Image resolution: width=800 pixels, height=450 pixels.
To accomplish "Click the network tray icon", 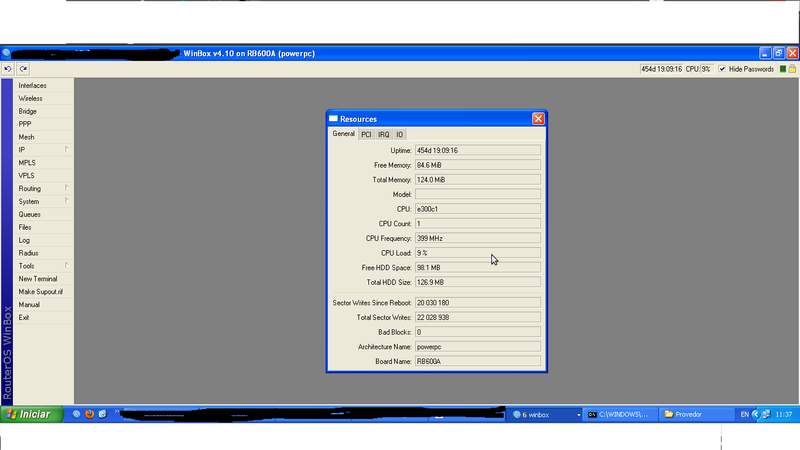I will pyautogui.click(x=766, y=415).
